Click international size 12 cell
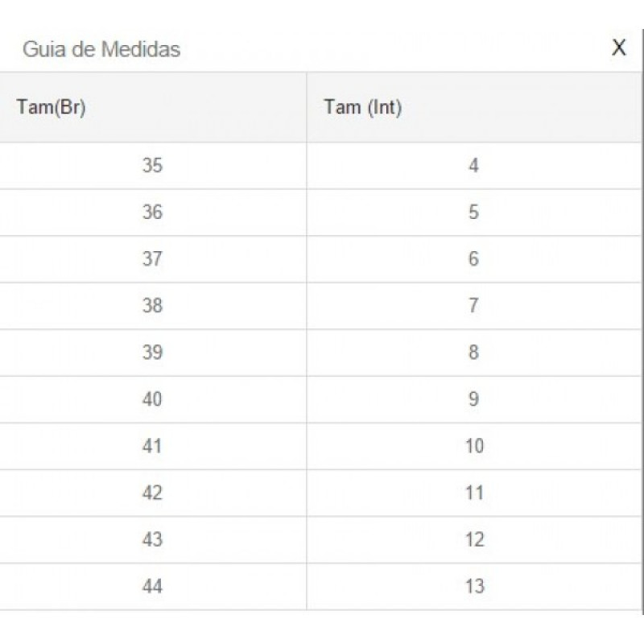This screenshot has height=644, width=644. [x=474, y=539]
